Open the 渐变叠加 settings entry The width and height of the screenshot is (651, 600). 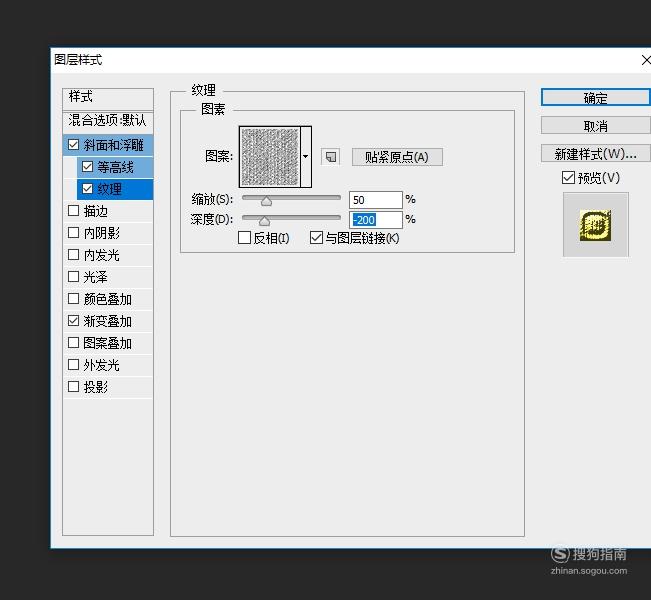(x=108, y=321)
